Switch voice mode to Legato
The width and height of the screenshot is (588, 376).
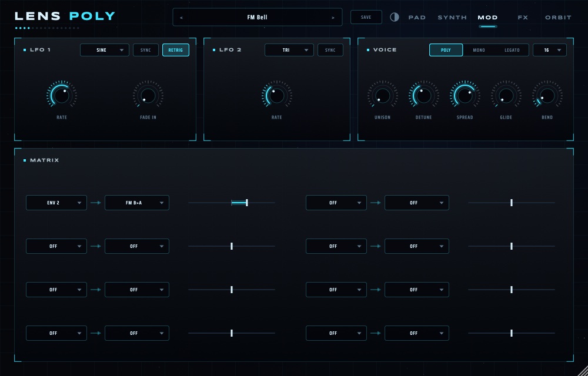[512, 50]
